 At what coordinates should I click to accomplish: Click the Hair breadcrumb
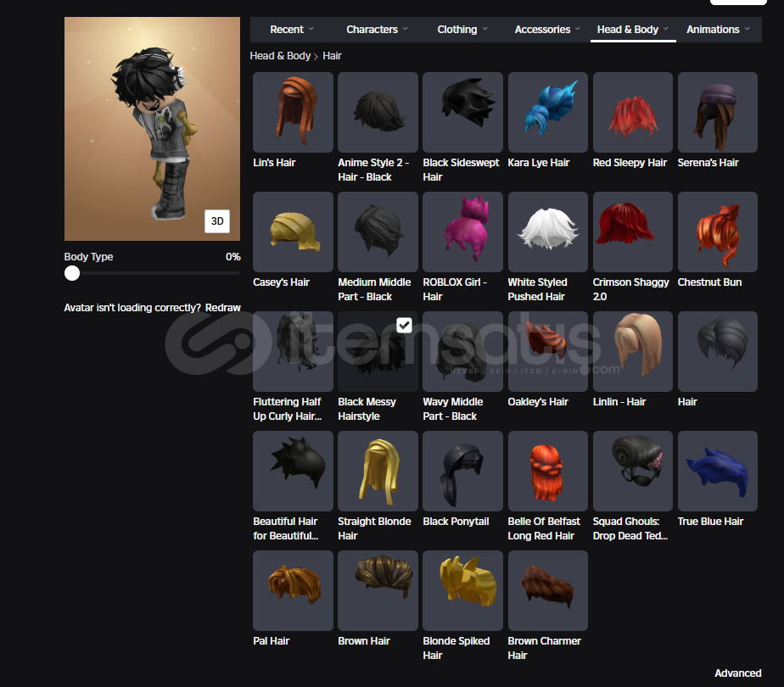332,56
